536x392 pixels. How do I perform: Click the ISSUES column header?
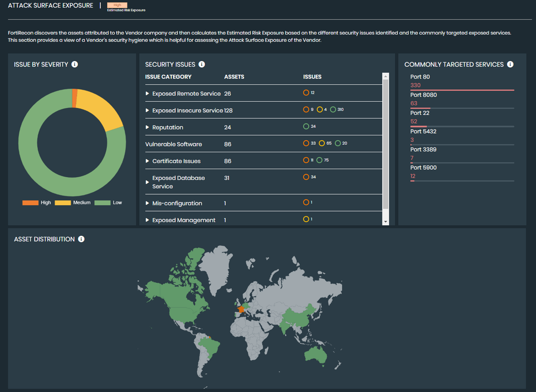coord(312,77)
